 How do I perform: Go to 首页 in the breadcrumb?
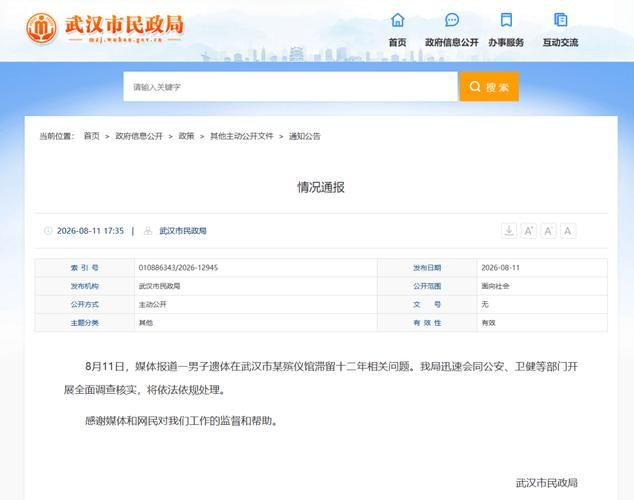coord(91,136)
